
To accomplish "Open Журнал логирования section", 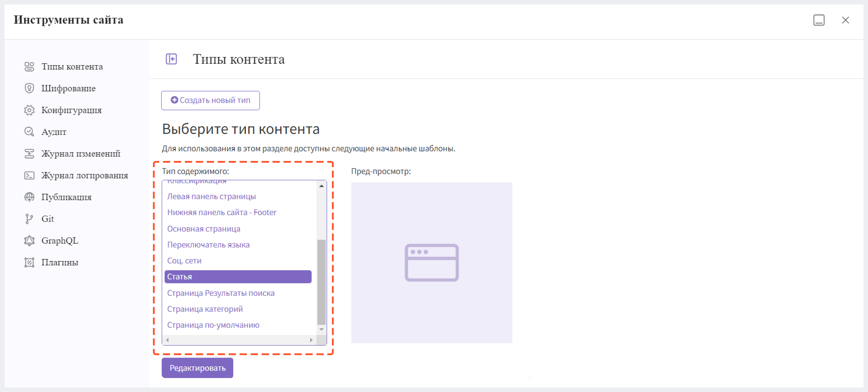I will pos(85,175).
